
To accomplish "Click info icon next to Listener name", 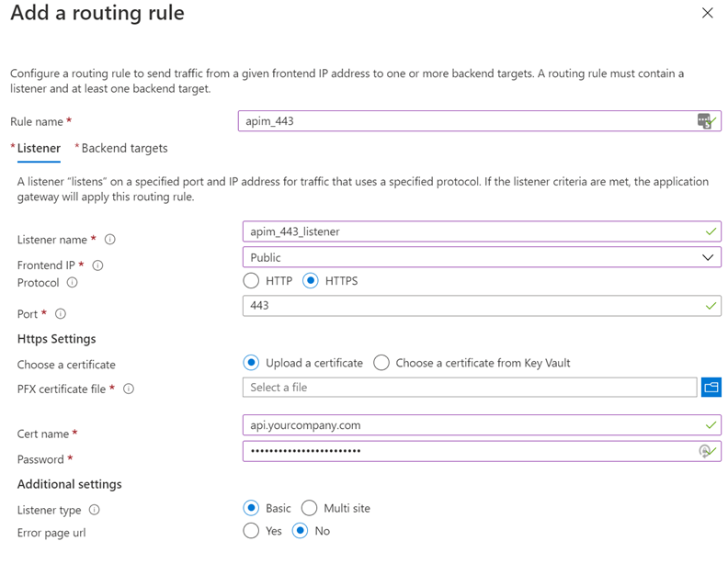I will (x=110, y=240).
